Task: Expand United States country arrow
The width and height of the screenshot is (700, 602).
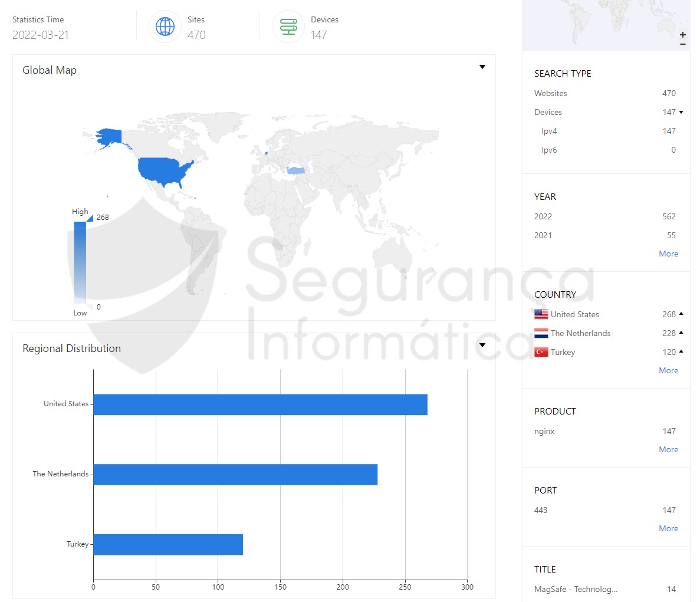Action: click(x=681, y=314)
